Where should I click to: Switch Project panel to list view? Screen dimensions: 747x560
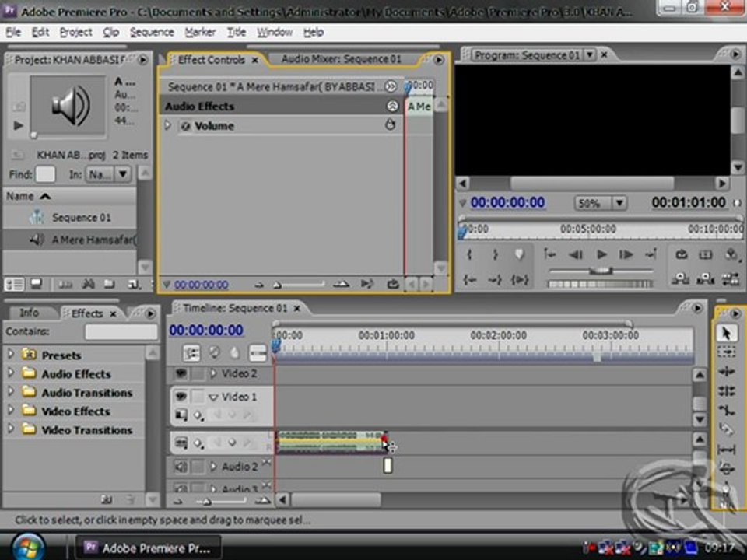click(x=14, y=285)
